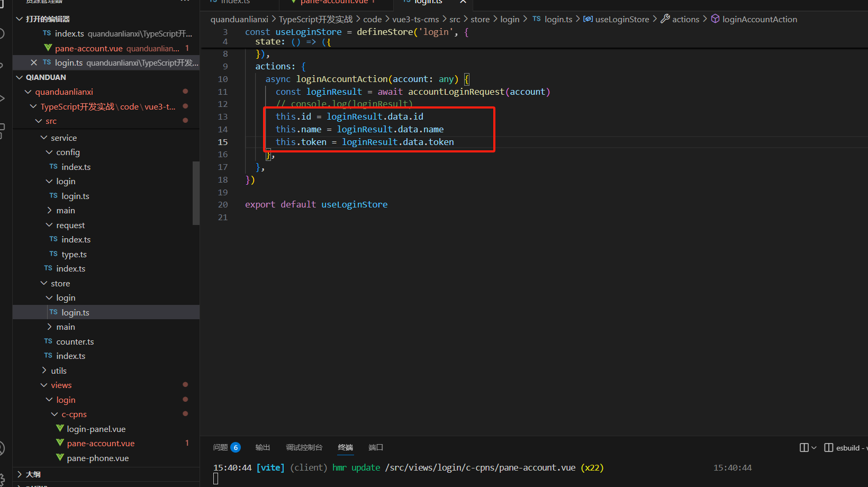Viewport: 868px width, 487px height.
Task: Click the Vue icon of pane-account.vue in open editors
Action: 48,48
